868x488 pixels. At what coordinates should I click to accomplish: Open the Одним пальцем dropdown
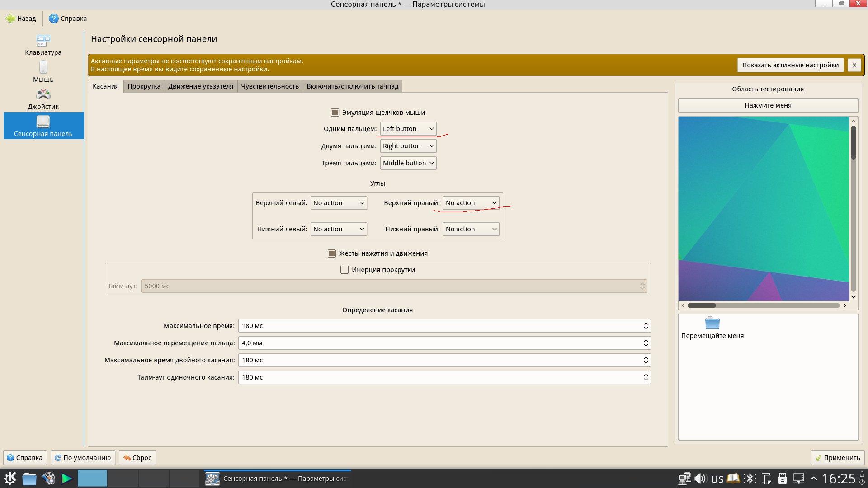point(408,129)
